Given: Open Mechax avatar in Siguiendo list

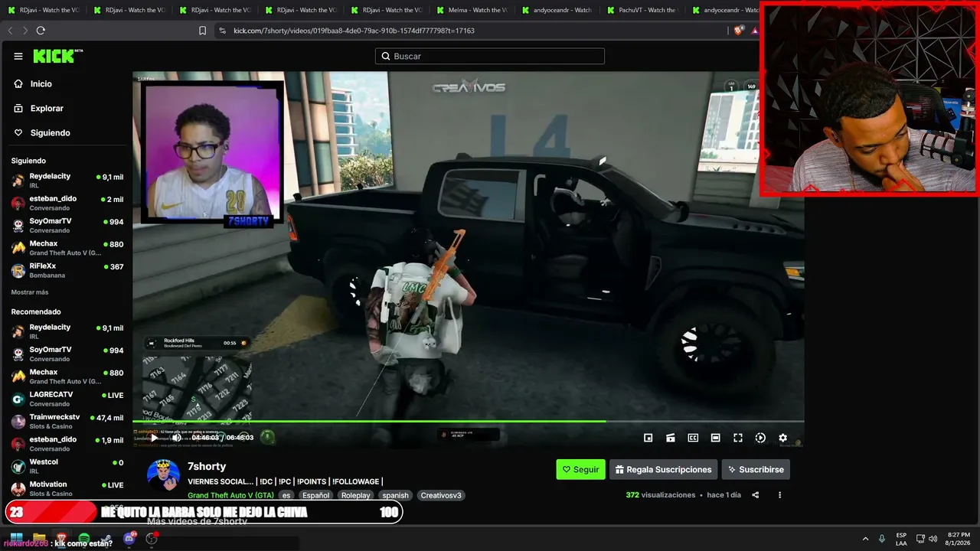Looking at the screenshot, I should 18,248.
